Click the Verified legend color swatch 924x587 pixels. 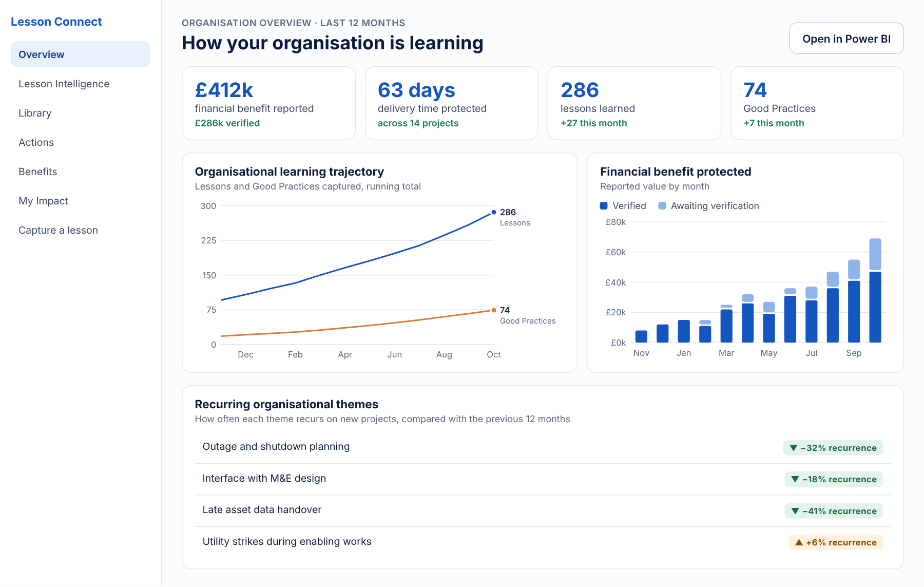pos(604,206)
